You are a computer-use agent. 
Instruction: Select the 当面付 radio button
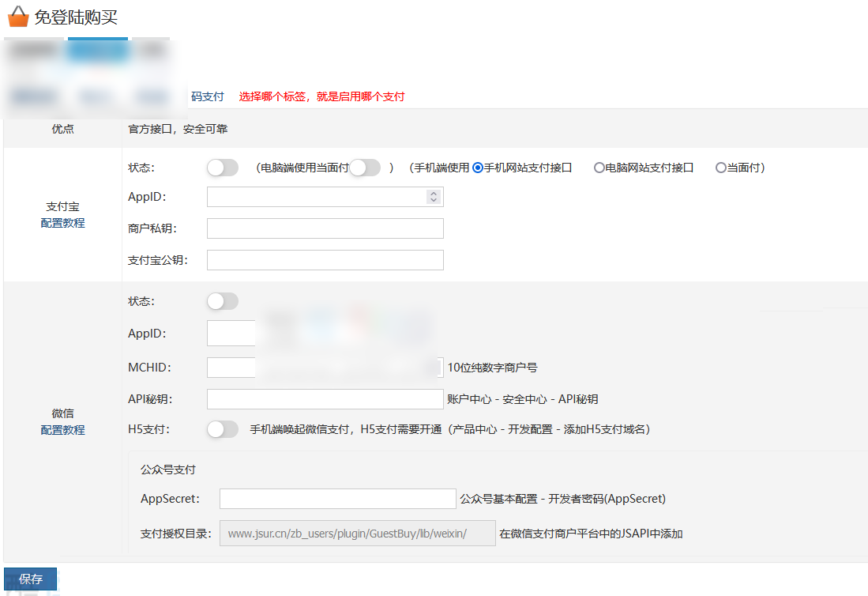[720, 167]
